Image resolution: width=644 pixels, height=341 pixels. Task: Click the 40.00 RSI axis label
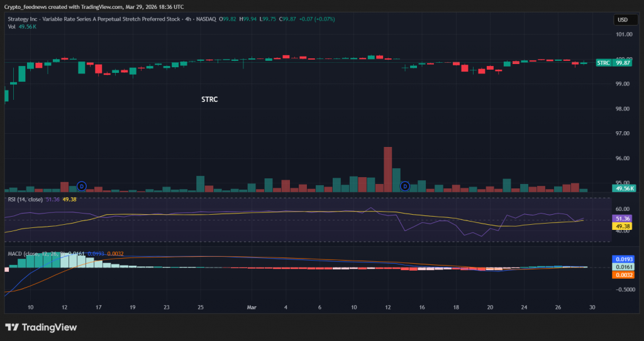pyautogui.click(x=624, y=231)
